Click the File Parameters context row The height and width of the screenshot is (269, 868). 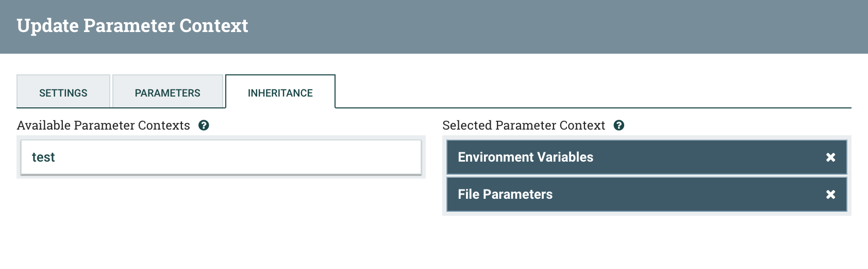point(505,195)
